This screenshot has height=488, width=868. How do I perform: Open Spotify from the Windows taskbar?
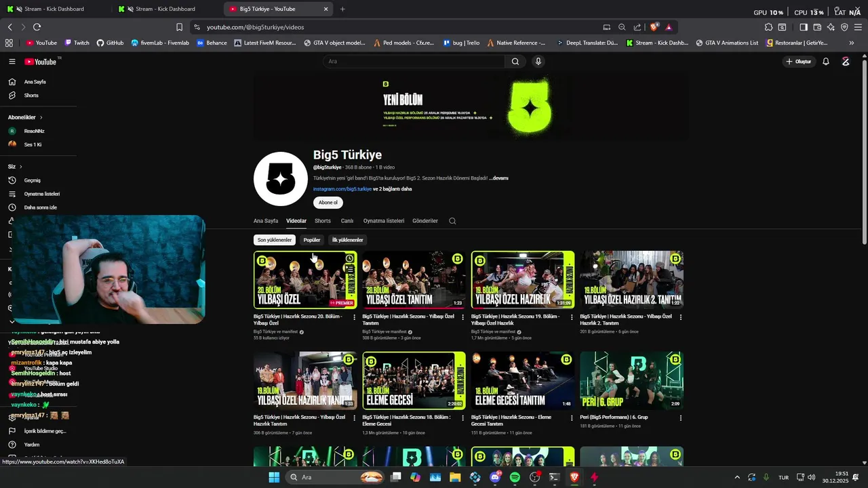pyautogui.click(x=515, y=477)
